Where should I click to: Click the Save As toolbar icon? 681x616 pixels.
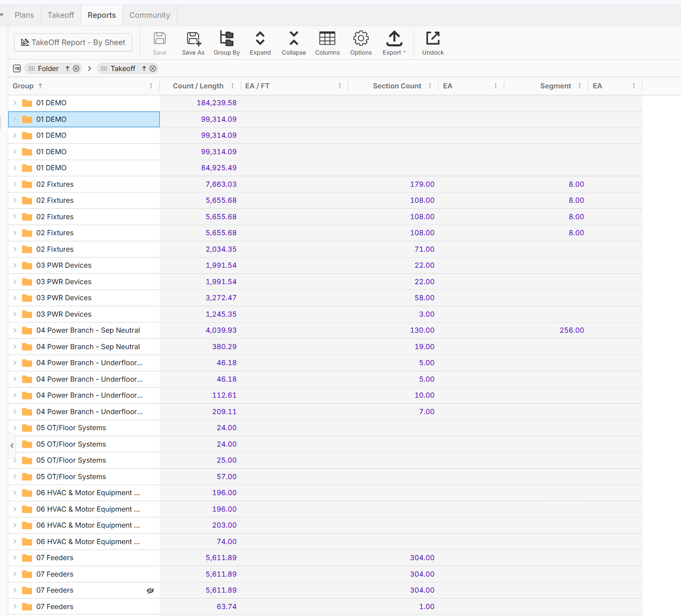pos(193,43)
